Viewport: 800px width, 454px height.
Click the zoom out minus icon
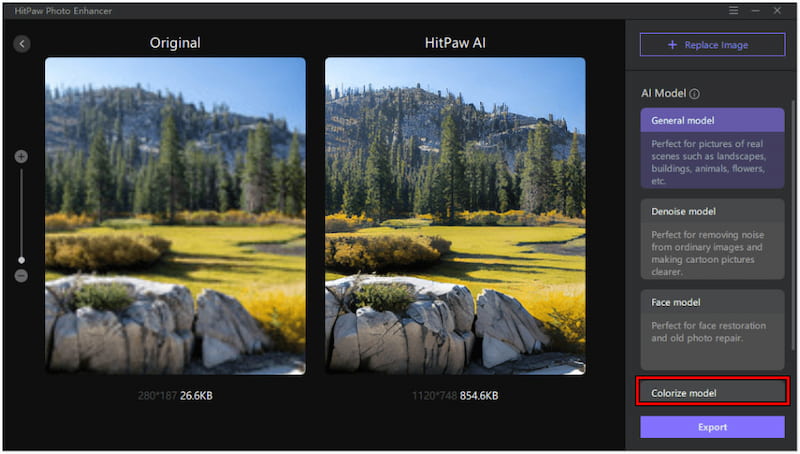(x=21, y=276)
